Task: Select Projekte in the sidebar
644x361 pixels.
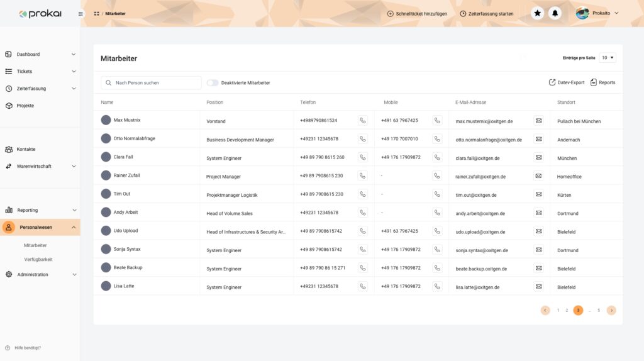Action: click(x=25, y=106)
